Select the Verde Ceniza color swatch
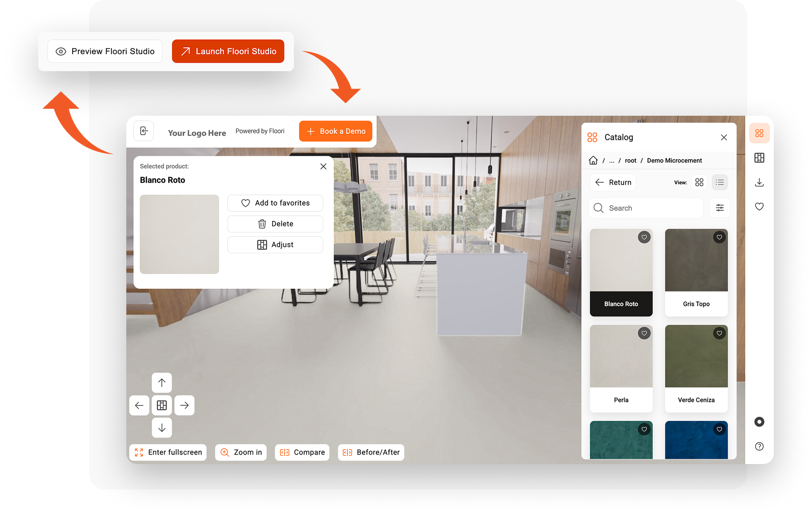The image size is (812, 515). [696, 368]
